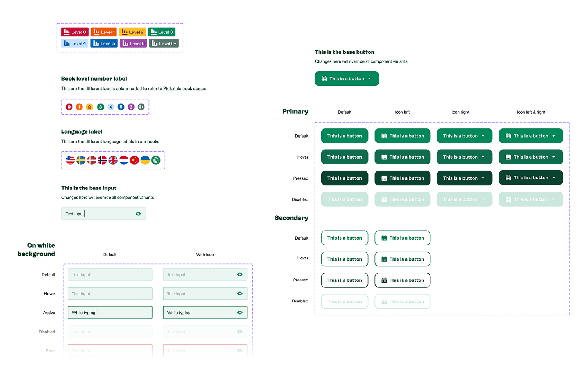Focus the Hover row Default column text input
This screenshot has width=588, height=365.
pyautogui.click(x=110, y=294)
